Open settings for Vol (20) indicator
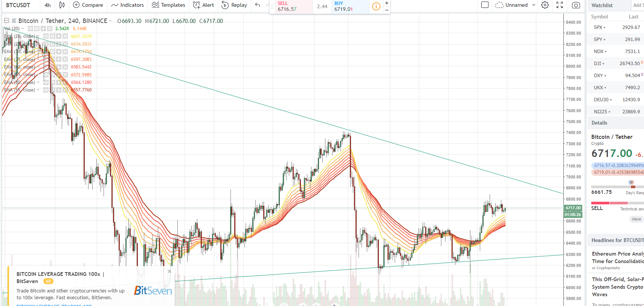This screenshot has height=306, width=644. point(37,29)
